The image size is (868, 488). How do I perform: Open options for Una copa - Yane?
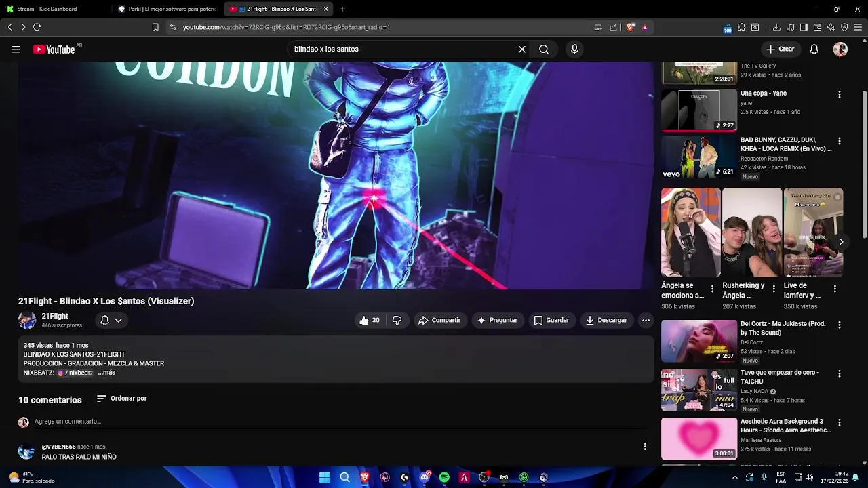point(840,95)
